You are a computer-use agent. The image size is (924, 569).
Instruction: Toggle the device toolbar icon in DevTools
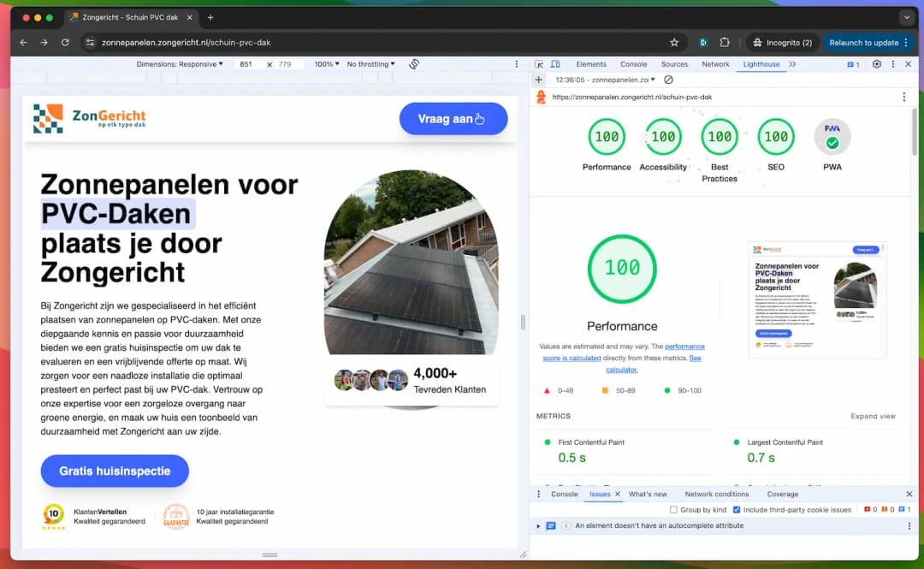555,64
